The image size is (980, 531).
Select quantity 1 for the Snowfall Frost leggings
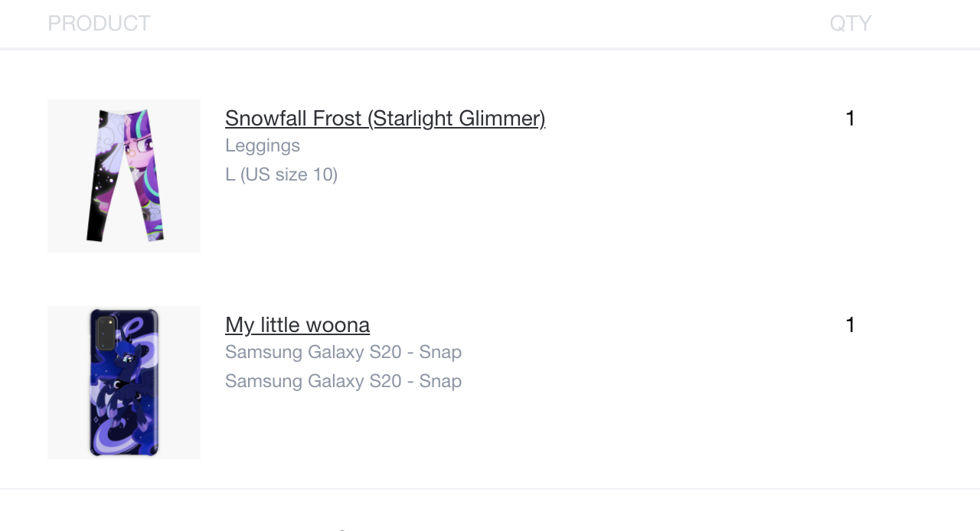[850, 119]
